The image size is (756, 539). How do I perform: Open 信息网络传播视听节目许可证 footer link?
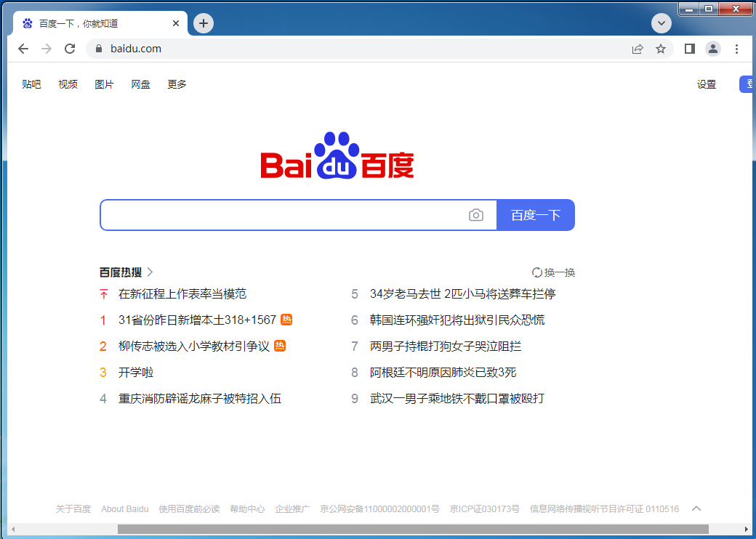coord(604,508)
